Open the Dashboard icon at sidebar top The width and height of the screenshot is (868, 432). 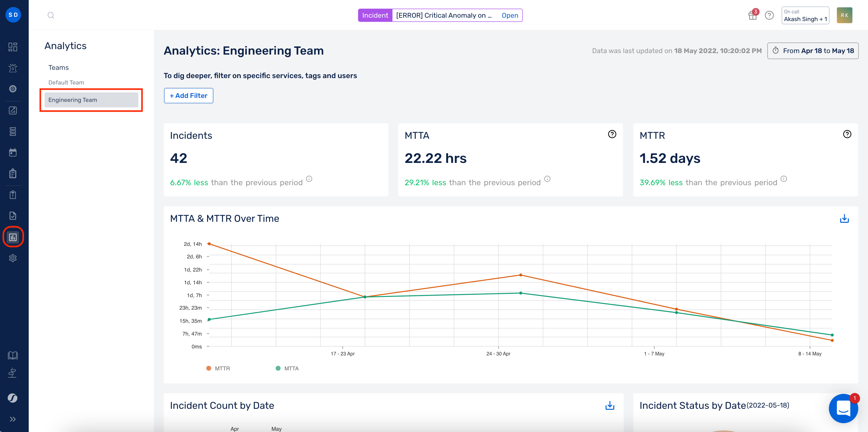point(13,47)
